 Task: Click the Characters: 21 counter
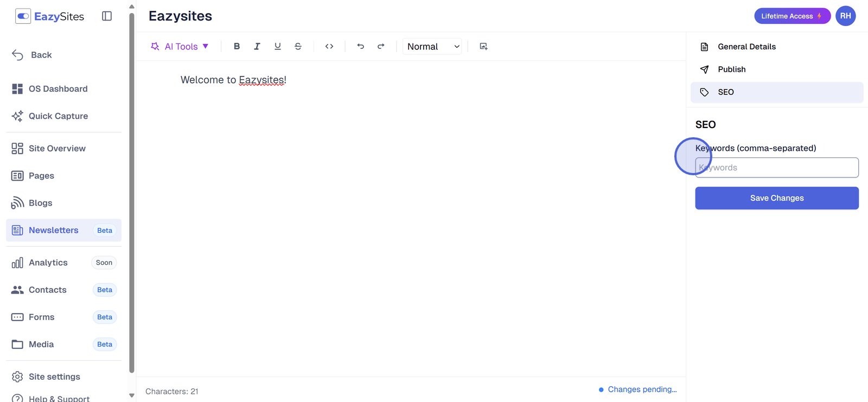pos(172,392)
